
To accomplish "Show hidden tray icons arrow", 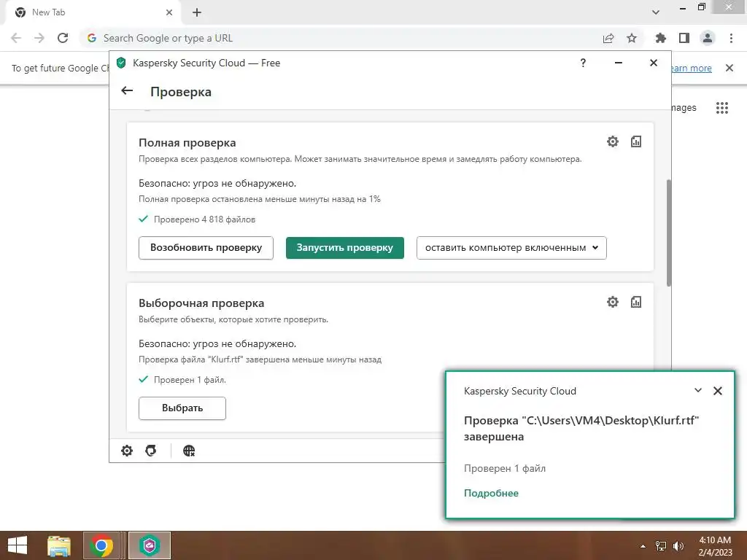I will [x=643, y=546].
